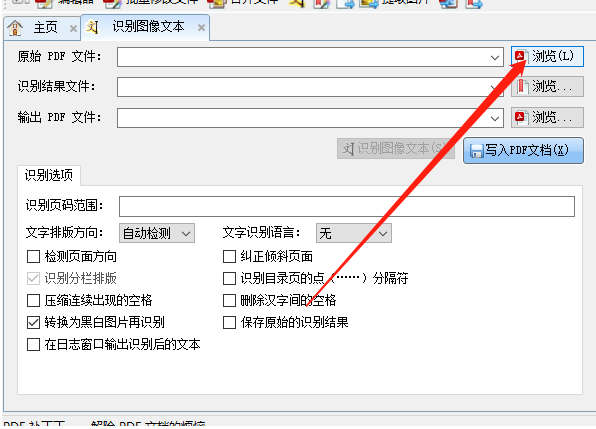Tick 删除汉字间的空格 checkbox
The width and height of the screenshot is (596, 429).
(x=229, y=301)
